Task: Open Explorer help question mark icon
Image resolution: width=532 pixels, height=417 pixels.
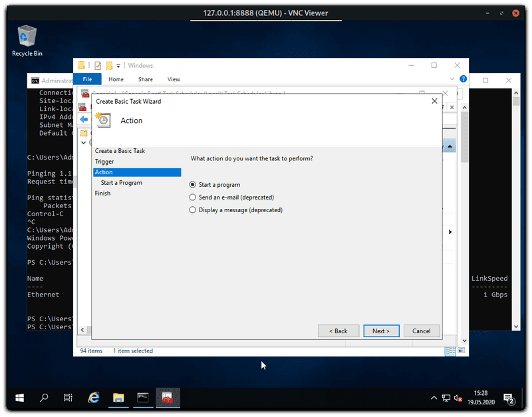Action: [463, 78]
